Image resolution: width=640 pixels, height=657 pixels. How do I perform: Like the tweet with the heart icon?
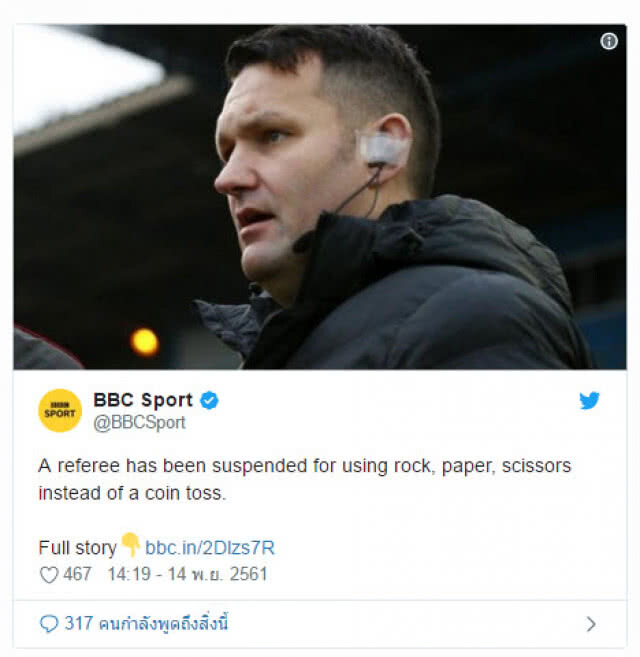(49, 574)
